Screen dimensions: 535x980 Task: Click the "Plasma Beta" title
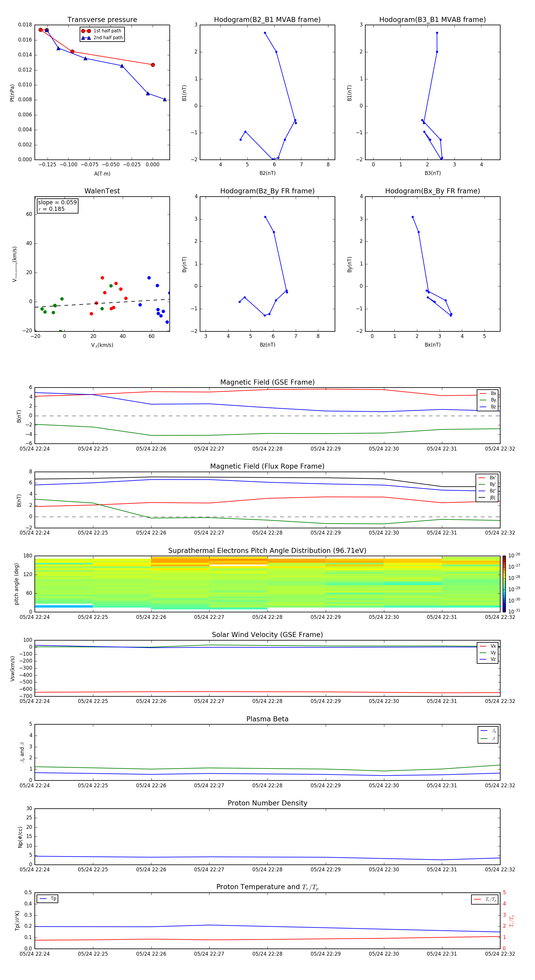pyautogui.click(x=267, y=719)
